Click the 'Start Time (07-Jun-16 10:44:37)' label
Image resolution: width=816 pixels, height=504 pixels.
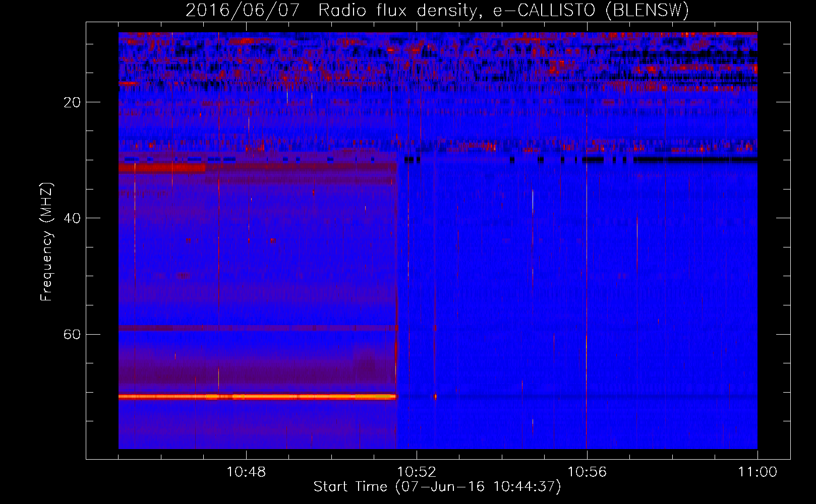tap(437, 487)
